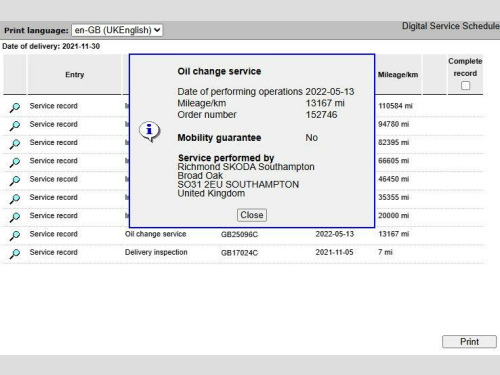Click the blue info icon in dialog

point(149,131)
